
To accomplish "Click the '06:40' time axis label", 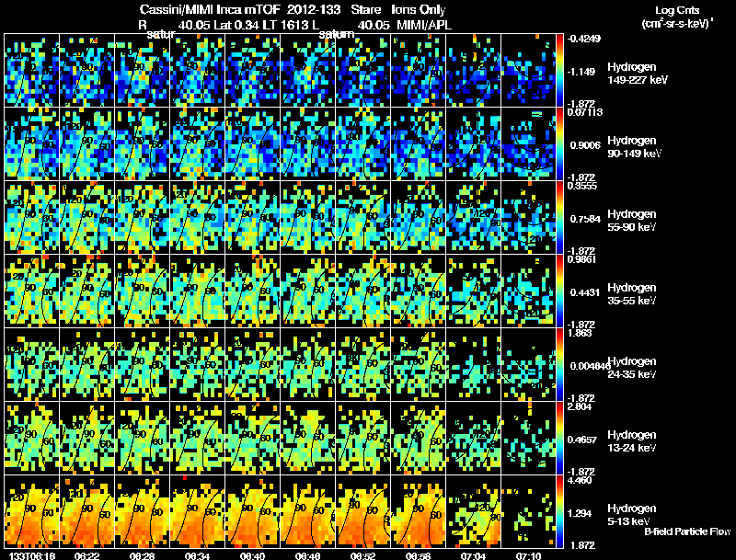I will 252,555.
